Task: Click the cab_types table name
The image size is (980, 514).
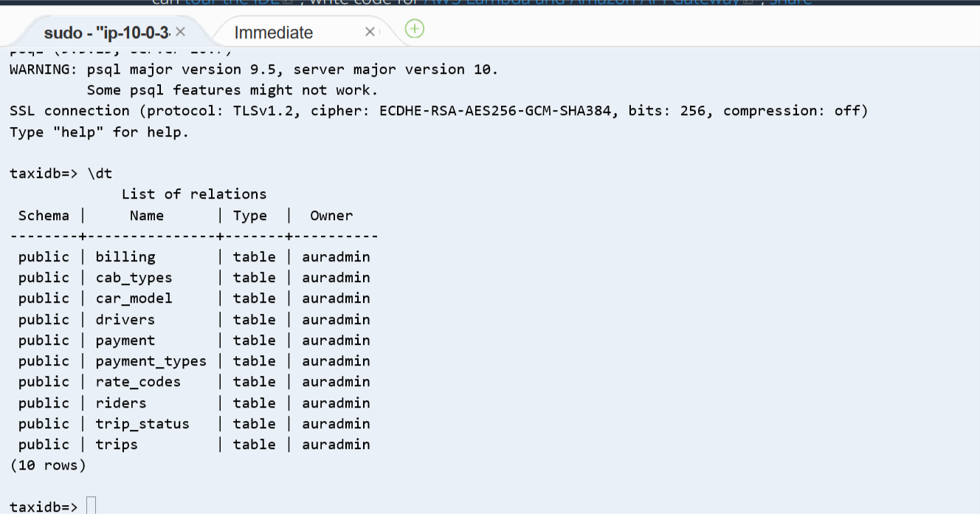Action: click(134, 278)
